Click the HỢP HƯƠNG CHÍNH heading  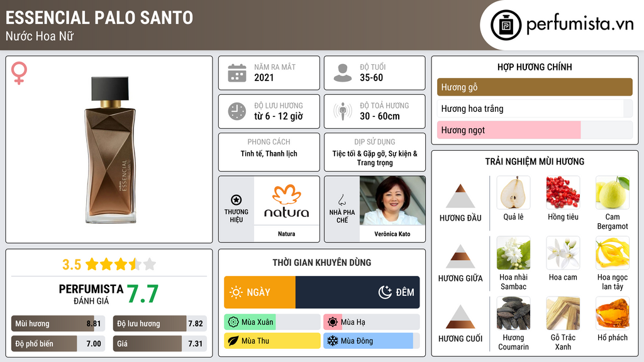[x=535, y=67]
